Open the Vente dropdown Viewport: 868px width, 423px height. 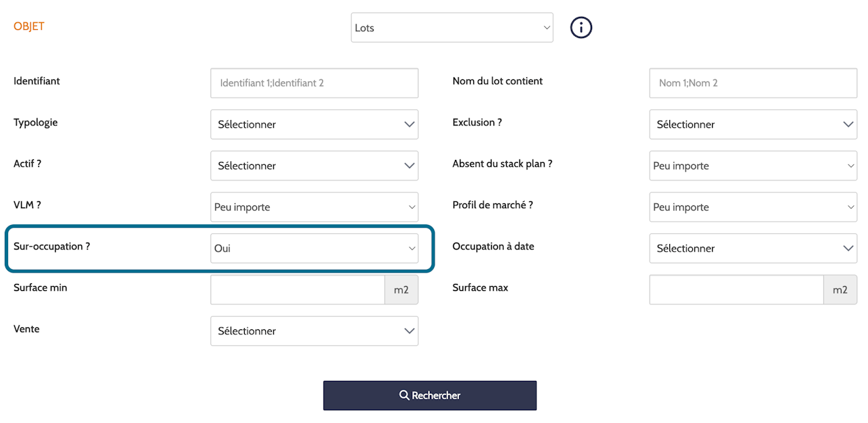pyautogui.click(x=314, y=331)
